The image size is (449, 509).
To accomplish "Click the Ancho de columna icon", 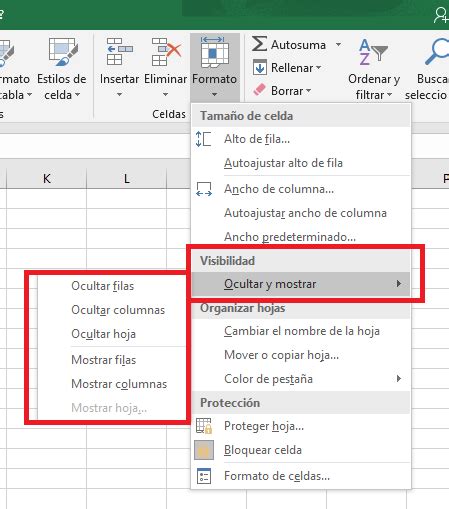I will coord(204,189).
